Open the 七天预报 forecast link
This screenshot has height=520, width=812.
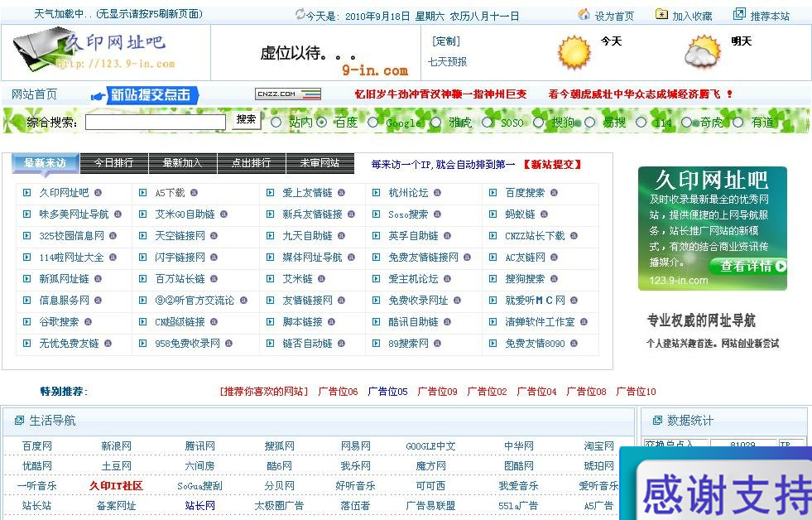pyautogui.click(x=448, y=62)
